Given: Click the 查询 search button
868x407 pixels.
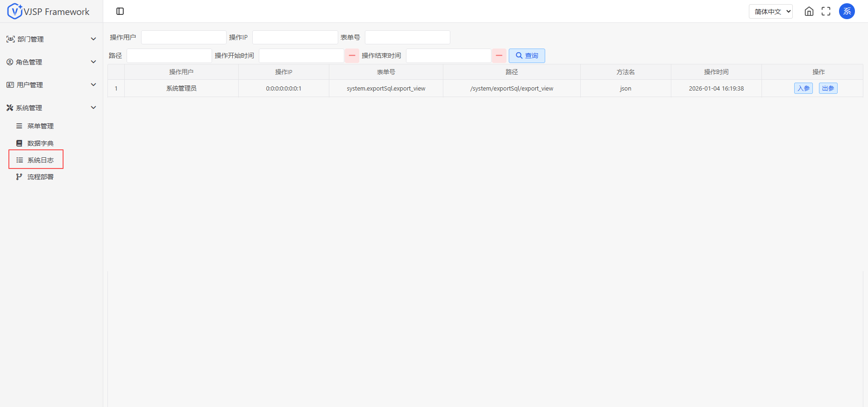Looking at the screenshot, I should coord(526,56).
